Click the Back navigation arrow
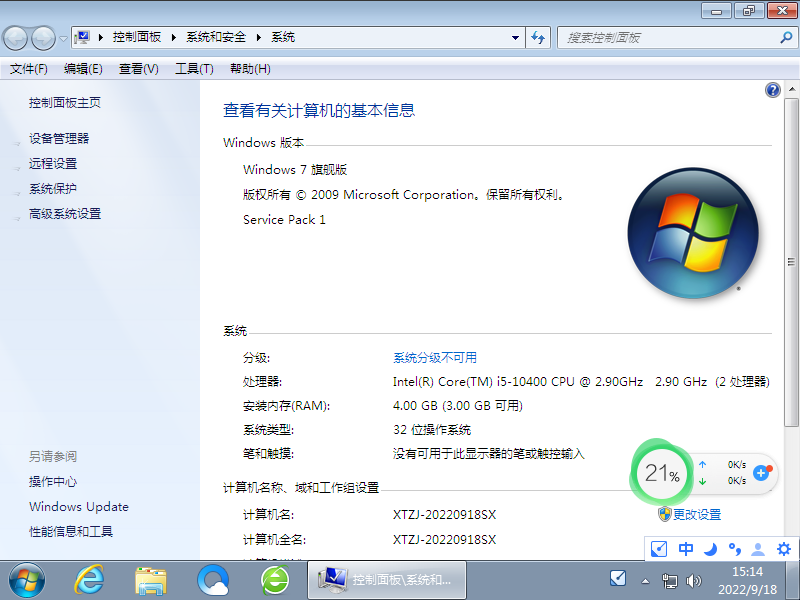Image resolution: width=800 pixels, height=600 pixels. point(15,38)
